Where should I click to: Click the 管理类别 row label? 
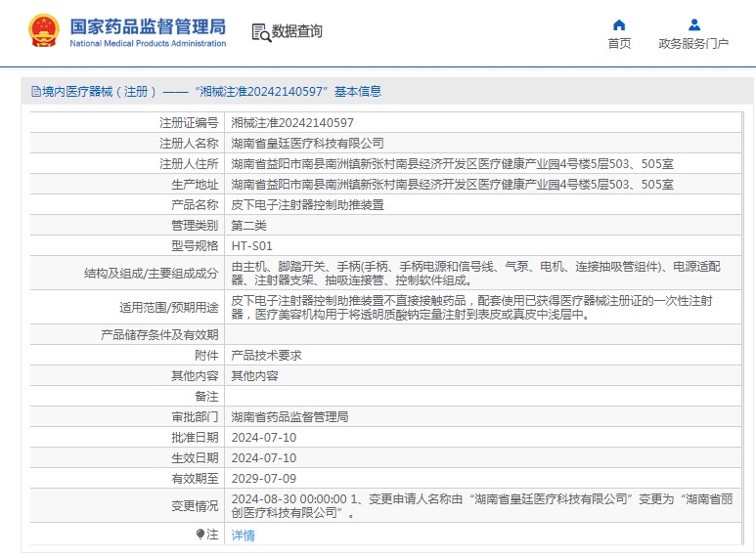click(x=195, y=226)
